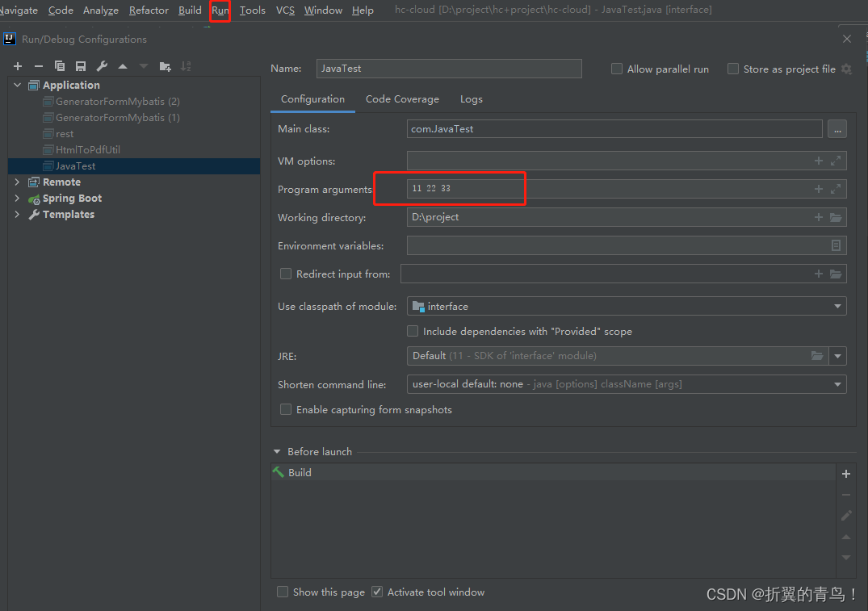868x611 pixels.
Task: Open the Shorten command line dropdown
Action: tap(837, 384)
